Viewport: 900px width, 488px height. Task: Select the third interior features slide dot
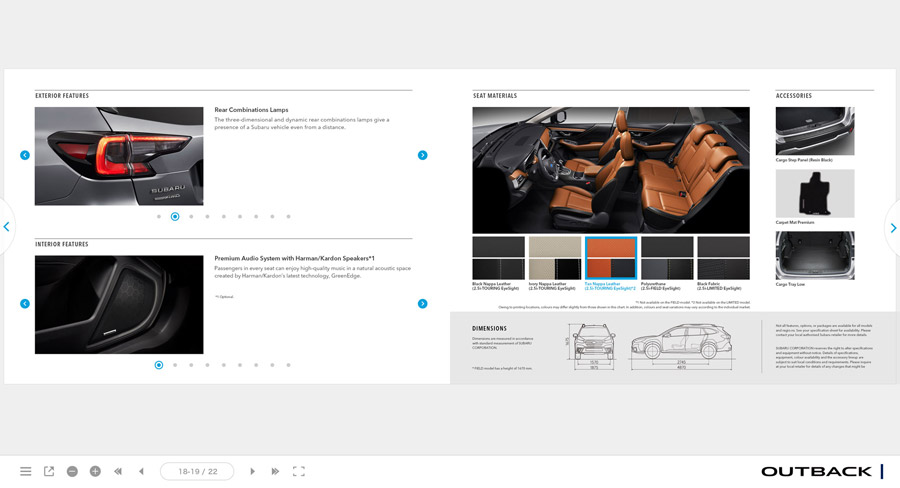tap(191, 365)
